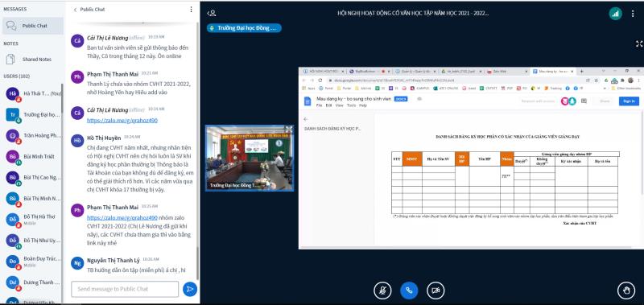Toggle the users list panel icon
The height and width of the screenshot is (305, 644).
[212, 13]
